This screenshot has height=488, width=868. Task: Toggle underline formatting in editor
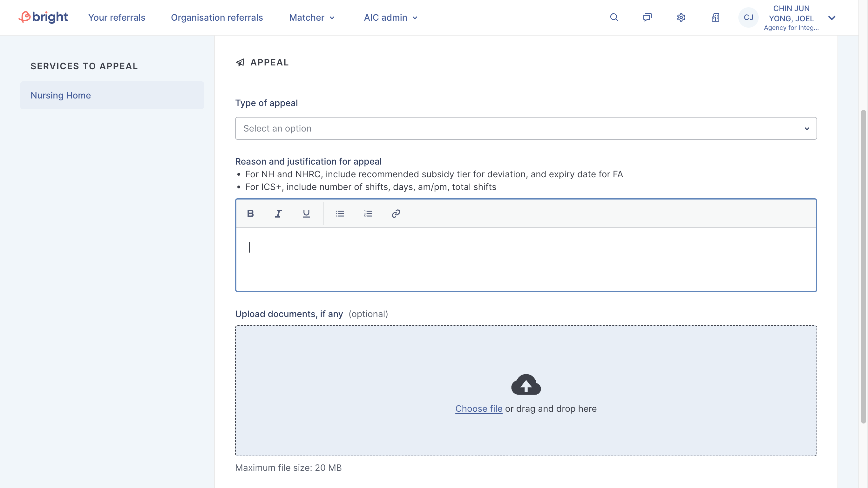(x=306, y=213)
